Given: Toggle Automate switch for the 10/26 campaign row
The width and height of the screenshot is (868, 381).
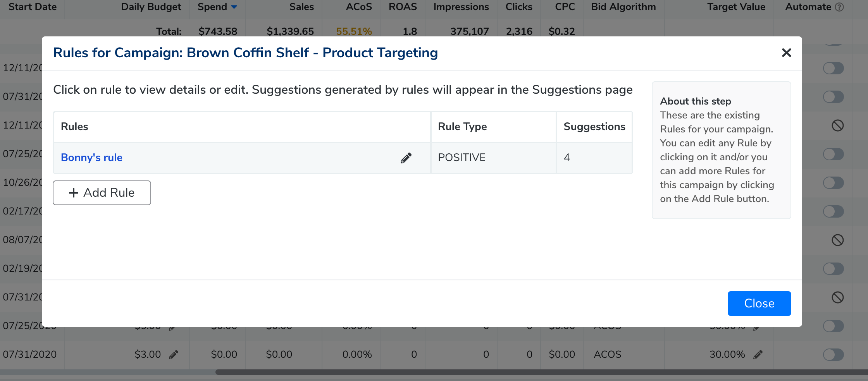Looking at the screenshot, I should pyautogui.click(x=833, y=183).
